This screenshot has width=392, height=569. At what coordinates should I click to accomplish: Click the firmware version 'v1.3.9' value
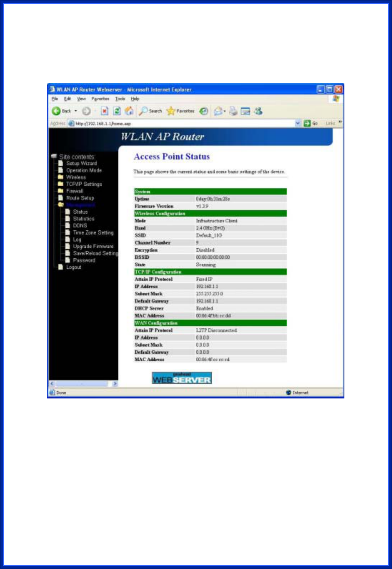pyautogui.click(x=202, y=206)
